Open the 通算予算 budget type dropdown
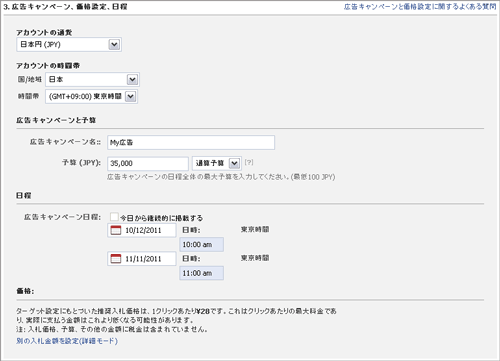The height and width of the screenshot is (361, 500). click(217, 163)
